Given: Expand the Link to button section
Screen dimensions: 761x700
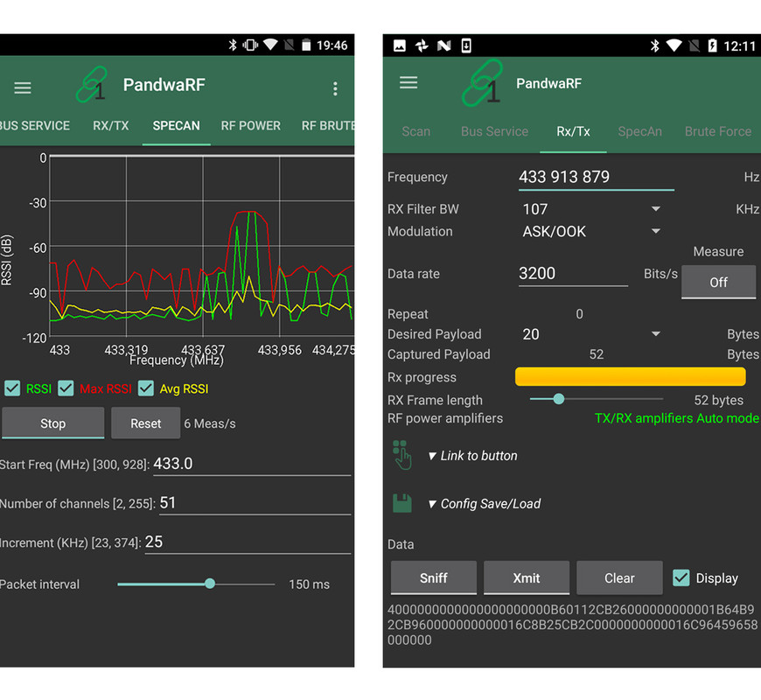Looking at the screenshot, I should (x=472, y=456).
